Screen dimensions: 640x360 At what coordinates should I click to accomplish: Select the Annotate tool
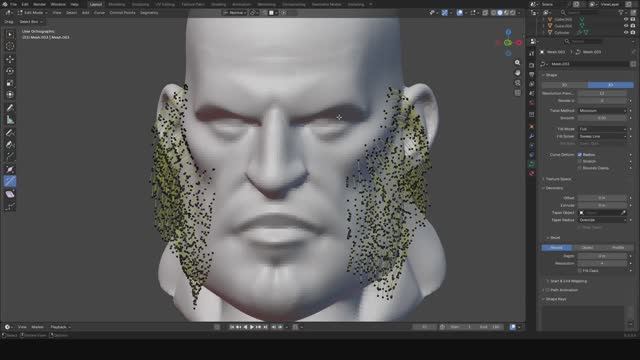(10, 108)
